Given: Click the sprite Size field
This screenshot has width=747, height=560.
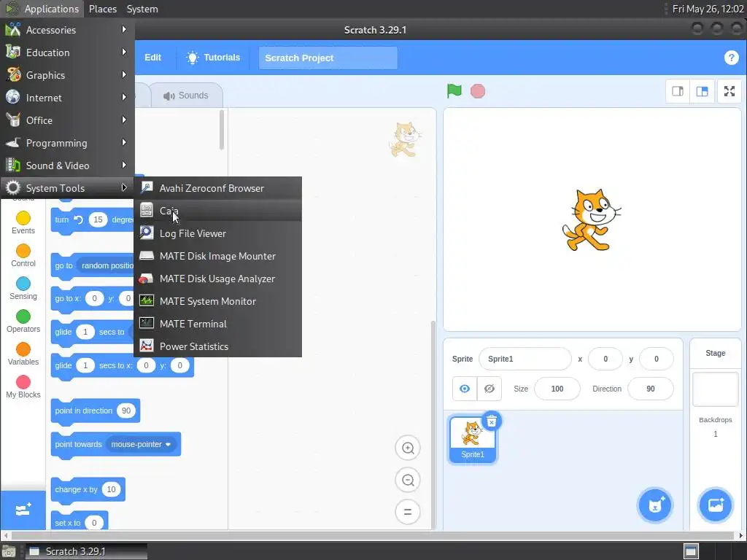Looking at the screenshot, I should coord(557,389).
